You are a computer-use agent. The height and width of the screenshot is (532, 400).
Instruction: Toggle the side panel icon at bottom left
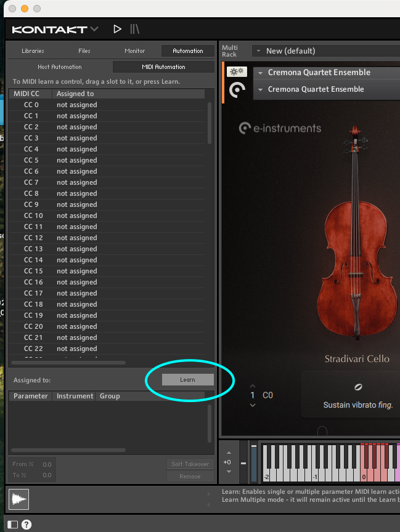pos(12,525)
